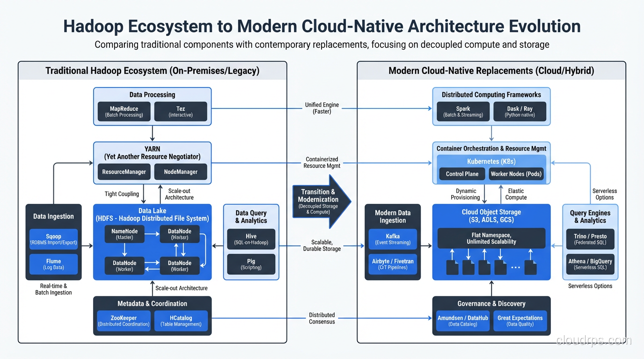The image size is (644, 359).
Task: Select the Spark (Batch & Streaming) component
Action: [x=462, y=111]
